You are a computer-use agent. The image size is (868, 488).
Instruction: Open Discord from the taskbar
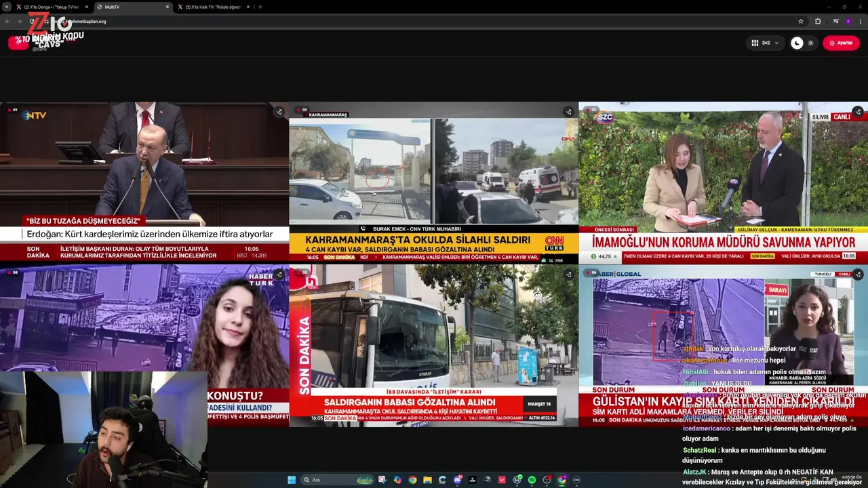(458, 480)
